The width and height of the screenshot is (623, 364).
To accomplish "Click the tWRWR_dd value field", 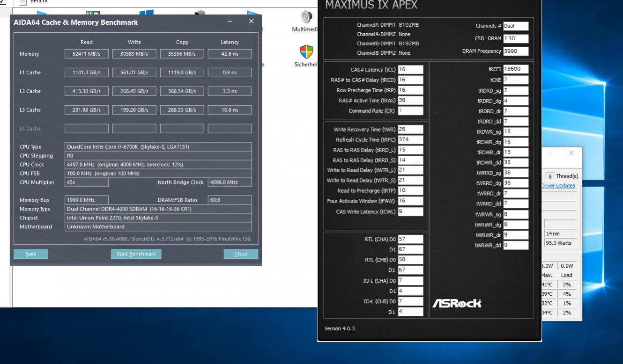I will click(x=516, y=245).
